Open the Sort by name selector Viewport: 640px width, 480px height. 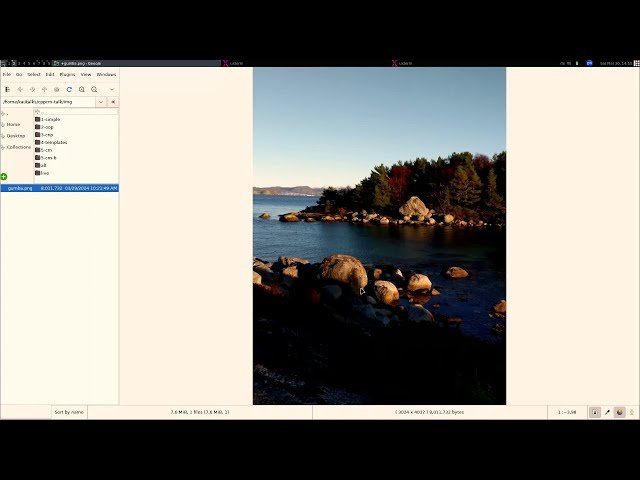point(69,412)
